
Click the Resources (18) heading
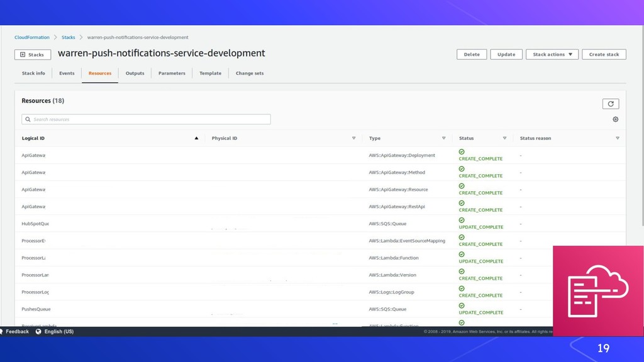43,101
